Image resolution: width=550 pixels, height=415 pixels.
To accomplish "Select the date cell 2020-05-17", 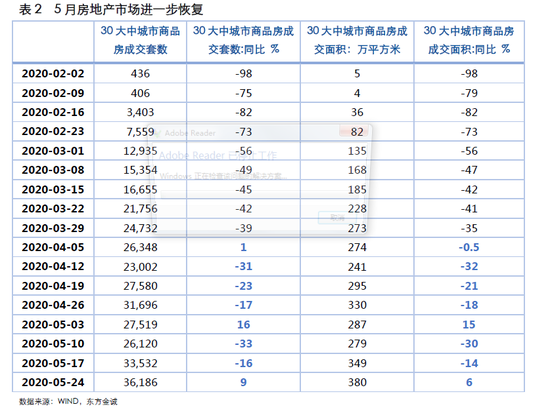I will [x=53, y=363].
